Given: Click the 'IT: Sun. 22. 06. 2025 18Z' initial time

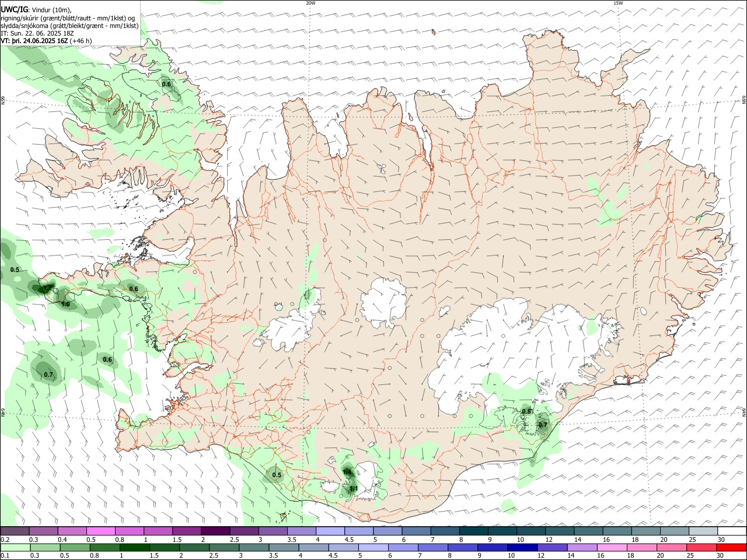Looking at the screenshot, I should pos(37,33).
